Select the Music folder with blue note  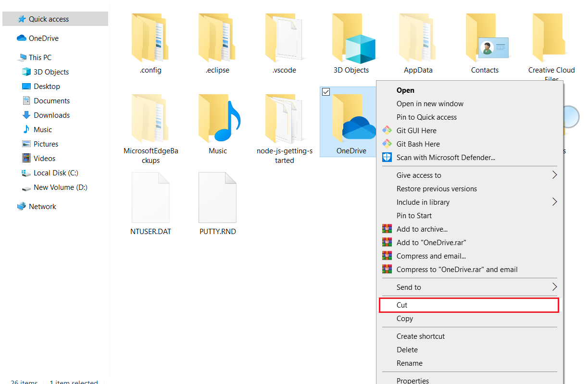pos(219,119)
